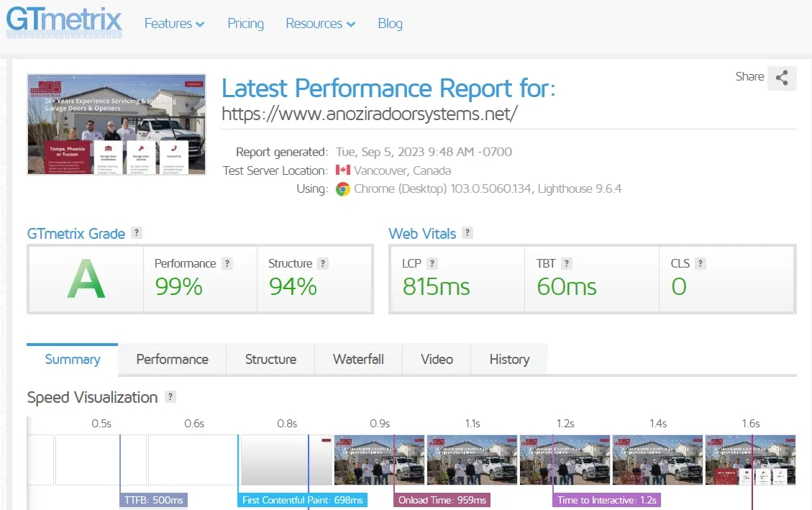Viewport: 812px width, 510px height.
Task: Select the 0.5s blank filmstrip frame
Action: [x=101, y=460]
